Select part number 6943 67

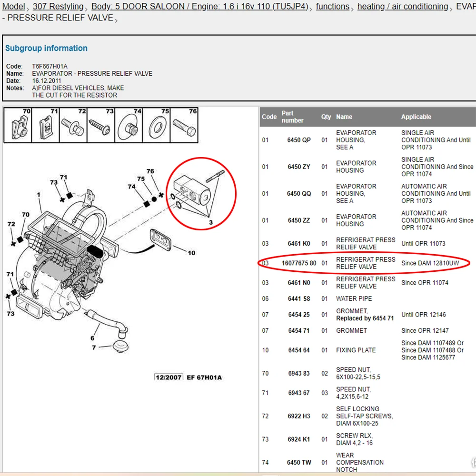pos(299,393)
